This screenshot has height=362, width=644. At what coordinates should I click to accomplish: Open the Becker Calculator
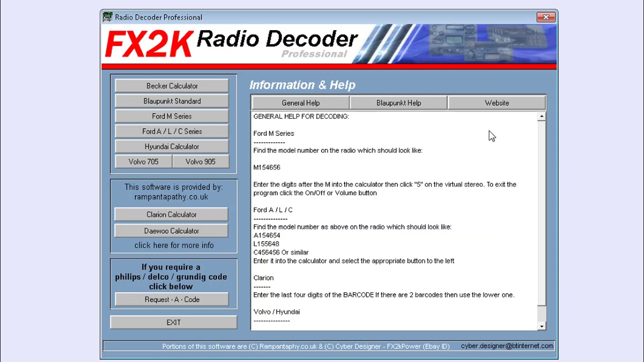tap(172, 86)
